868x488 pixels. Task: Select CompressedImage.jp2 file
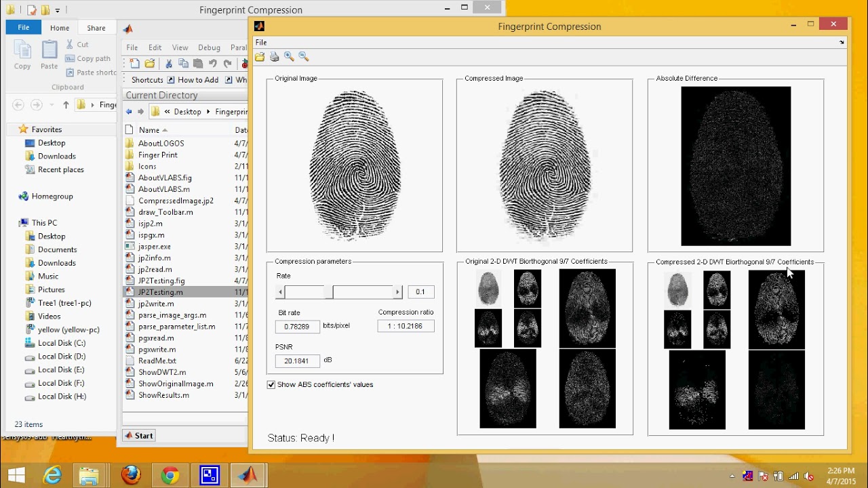pyautogui.click(x=176, y=201)
